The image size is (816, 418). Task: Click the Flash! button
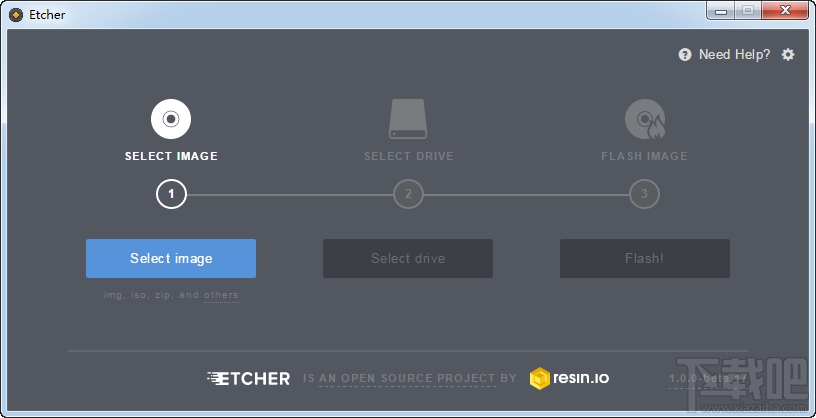tap(645, 258)
